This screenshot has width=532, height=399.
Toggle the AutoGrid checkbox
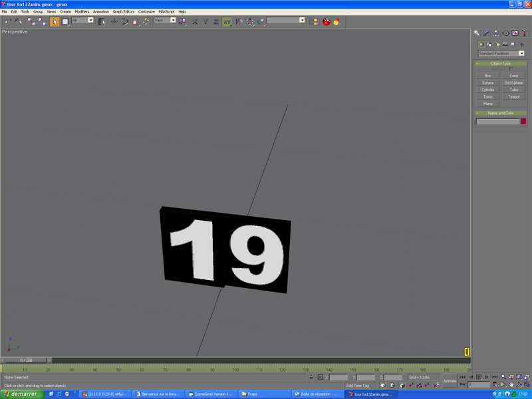point(511,69)
